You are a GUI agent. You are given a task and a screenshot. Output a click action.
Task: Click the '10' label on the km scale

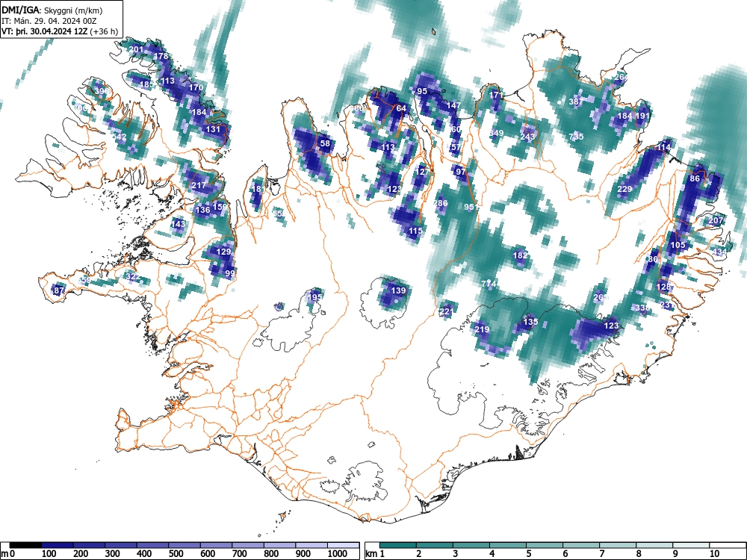[713, 554]
